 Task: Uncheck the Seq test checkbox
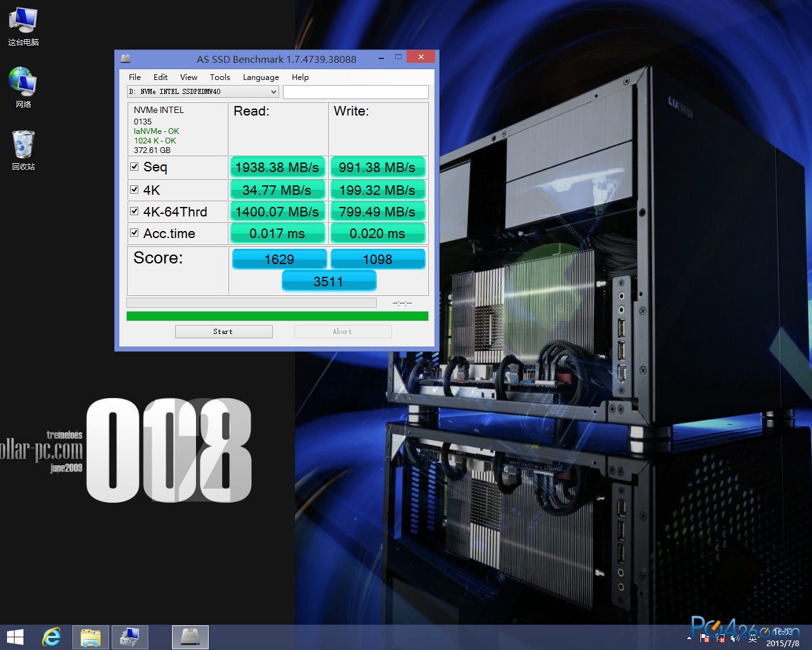tap(134, 167)
